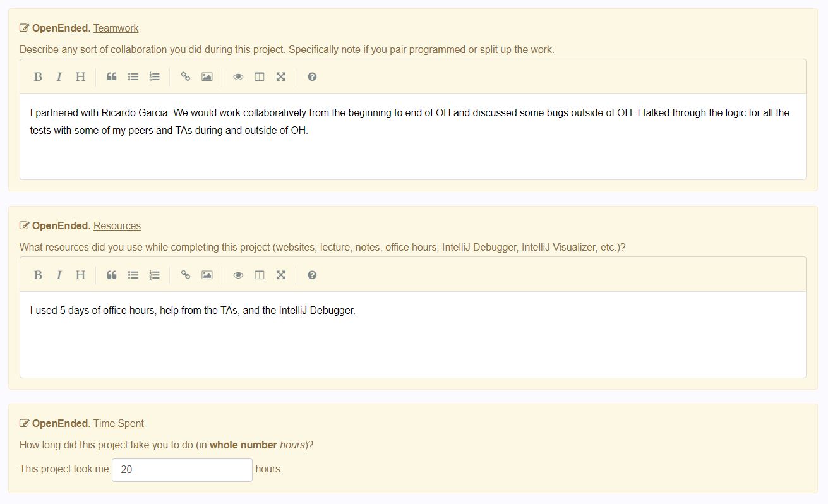Viewport: 828px width, 504px height.
Task: Insert an image in the Resources editor
Action: coord(207,275)
